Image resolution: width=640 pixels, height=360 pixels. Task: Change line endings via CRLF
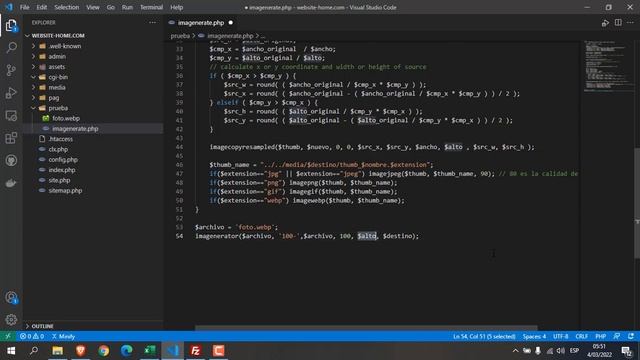[x=582, y=336]
